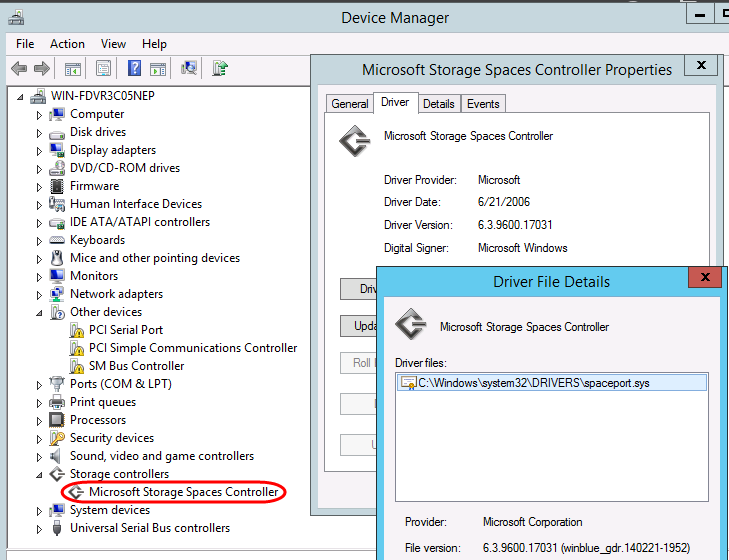Image resolution: width=729 pixels, height=560 pixels.
Task: Click the blue Help question-mark toolbar icon
Action: pos(134,68)
